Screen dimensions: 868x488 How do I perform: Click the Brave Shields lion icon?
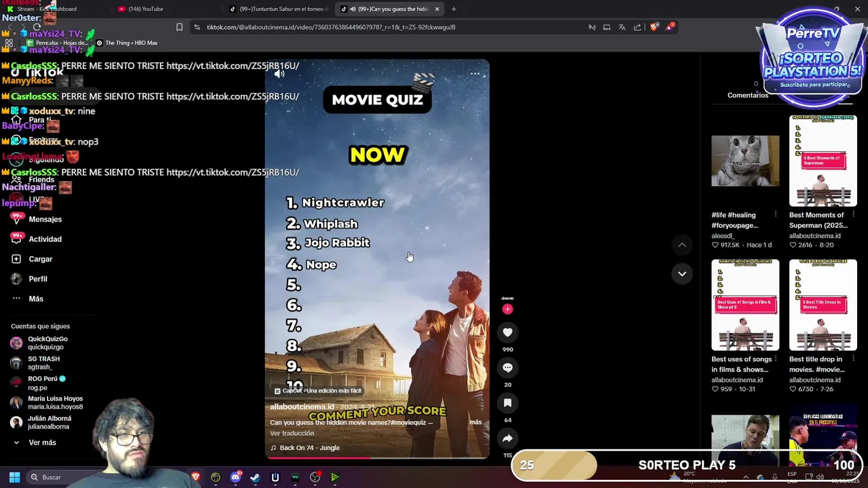click(x=654, y=27)
